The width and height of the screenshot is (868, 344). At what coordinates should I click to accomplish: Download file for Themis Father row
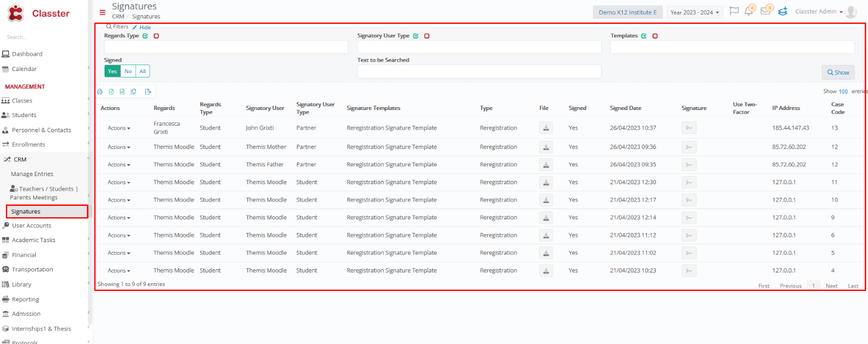(x=546, y=165)
